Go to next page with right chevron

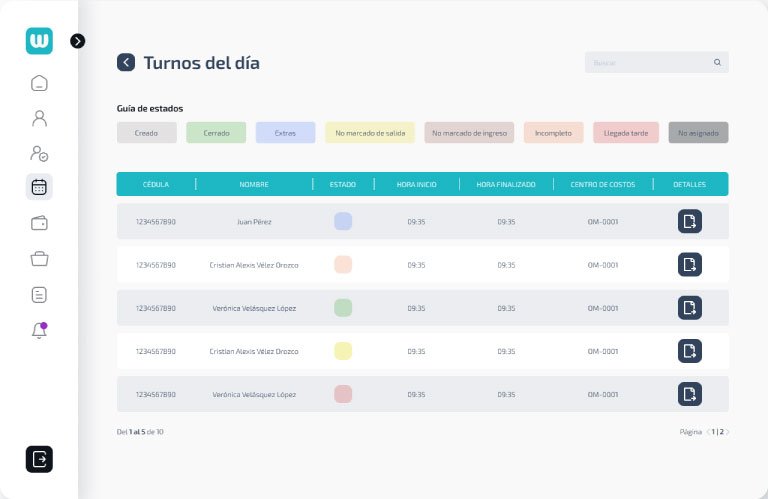(x=727, y=432)
